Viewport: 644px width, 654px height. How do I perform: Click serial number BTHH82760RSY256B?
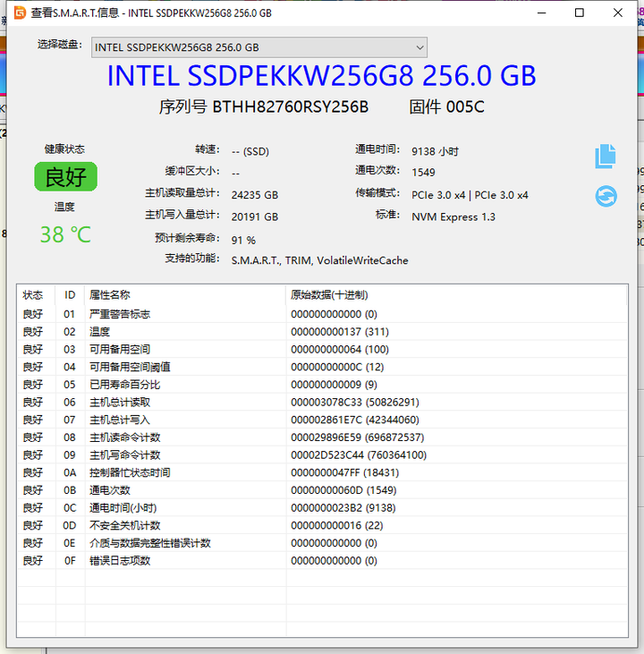coord(291,106)
